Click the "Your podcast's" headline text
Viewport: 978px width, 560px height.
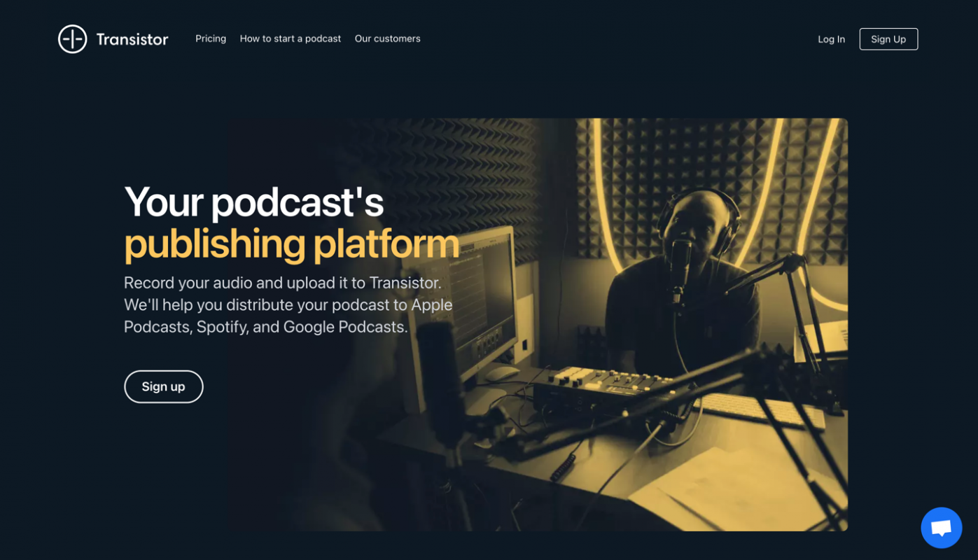click(x=253, y=202)
